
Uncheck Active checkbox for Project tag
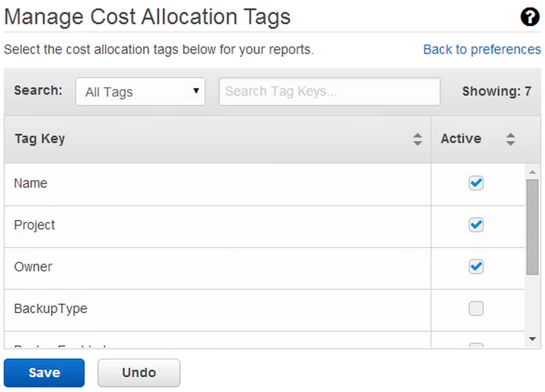pos(476,225)
